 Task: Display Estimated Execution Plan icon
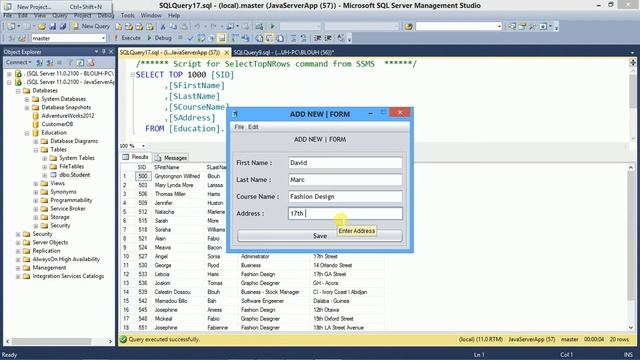click(x=201, y=38)
